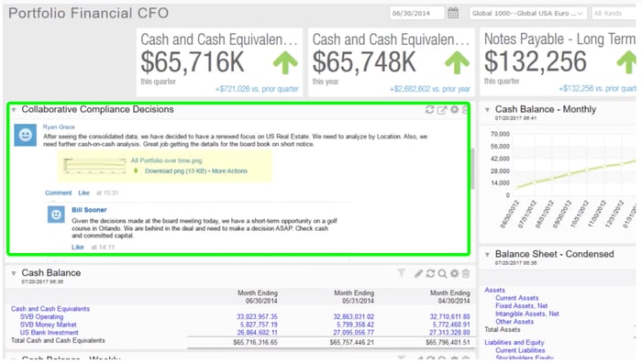
Task: Refresh the Collaborative Compliance Decisions panel
Action: click(x=429, y=109)
